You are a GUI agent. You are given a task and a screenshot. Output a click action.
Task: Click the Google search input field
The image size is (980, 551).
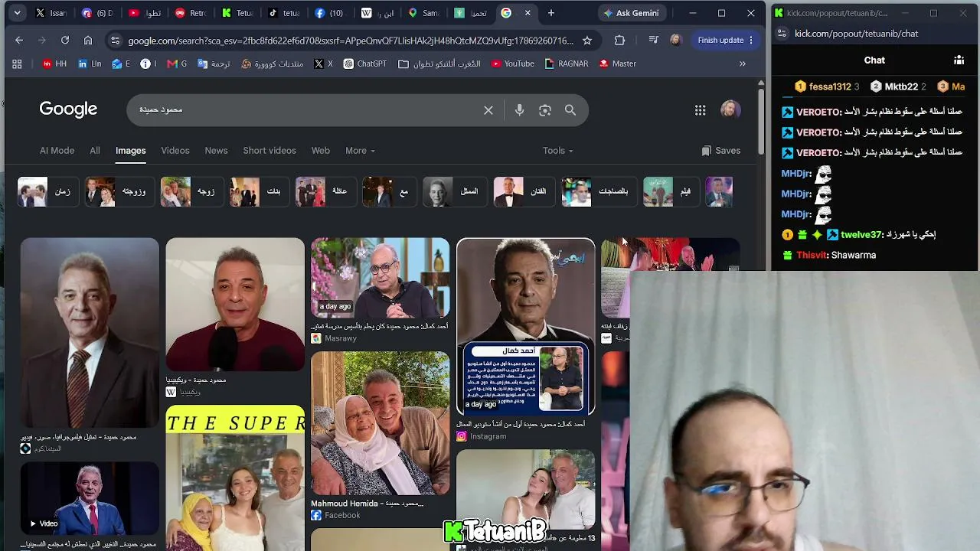coord(306,110)
